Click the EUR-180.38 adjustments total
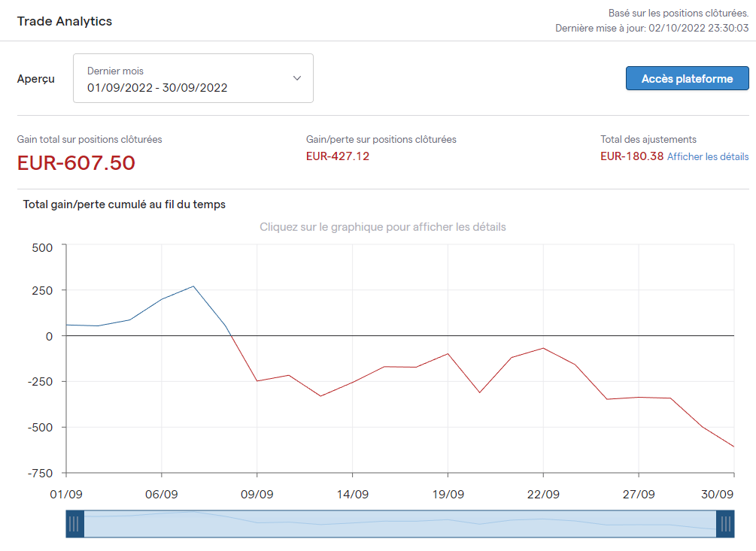This screenshot has height=551, width=756. pos(632,156)
